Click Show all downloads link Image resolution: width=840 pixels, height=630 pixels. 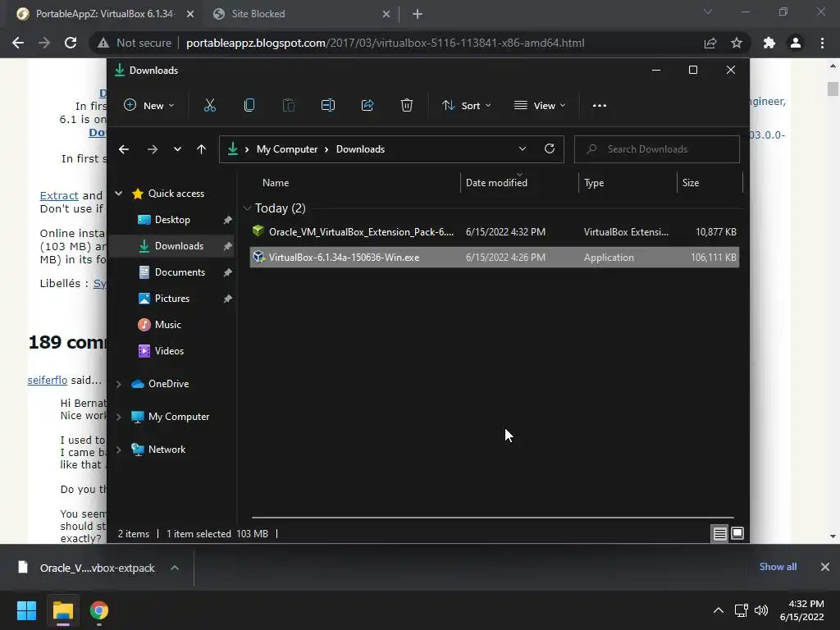[x=778, y=567]
